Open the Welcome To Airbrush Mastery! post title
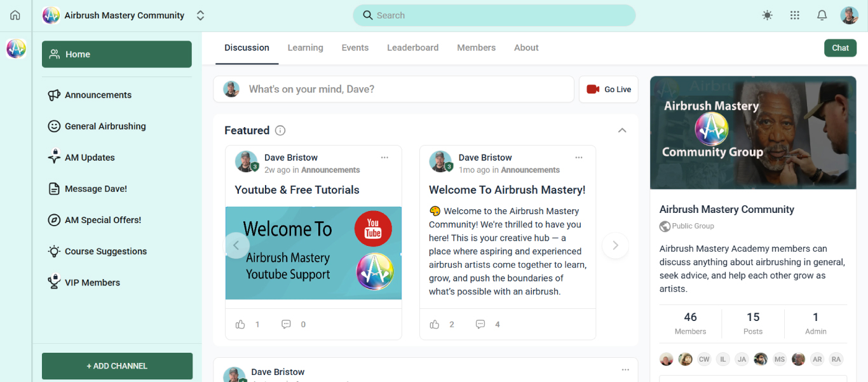Screen dimensions: 868x382 tap(507, 189)
